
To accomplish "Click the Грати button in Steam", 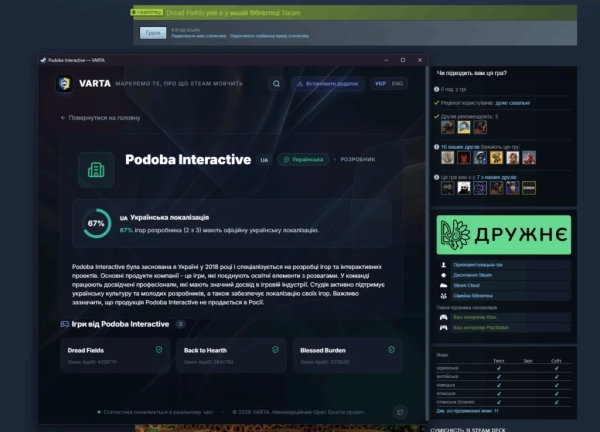I will [x=153, y=33].
